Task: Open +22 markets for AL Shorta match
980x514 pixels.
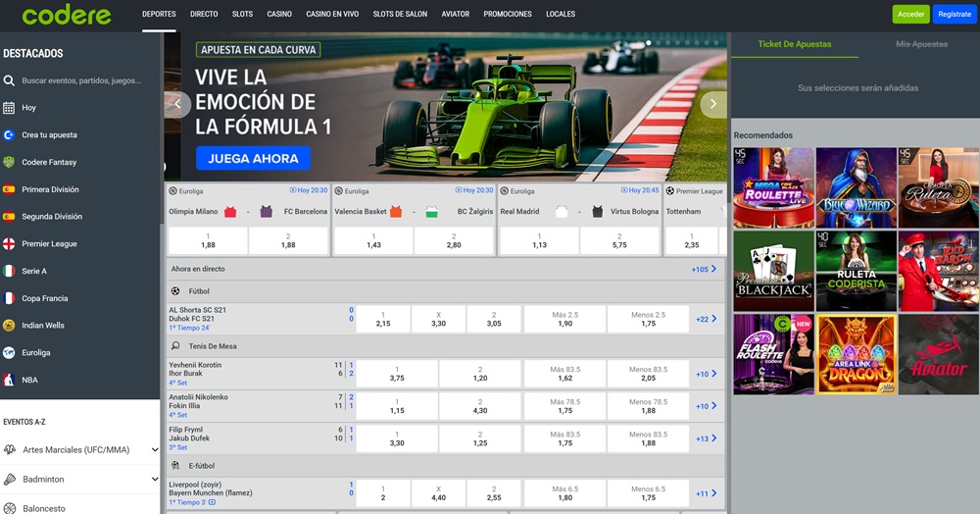Action: pos(707,319)
